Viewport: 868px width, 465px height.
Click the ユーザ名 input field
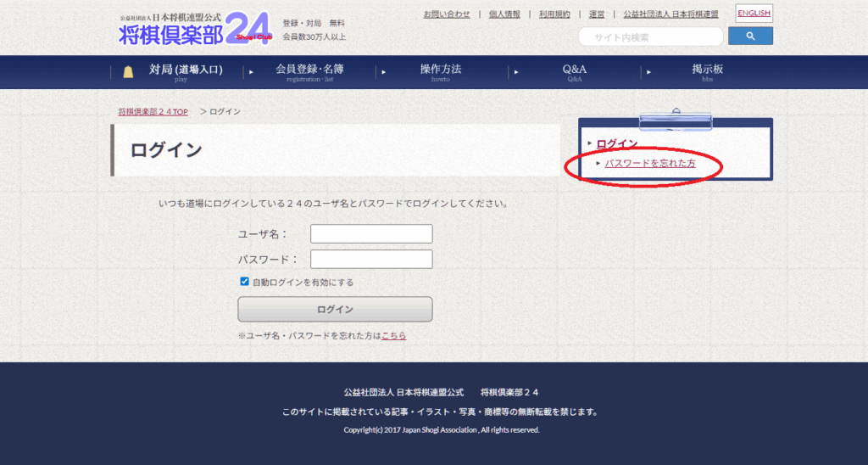[371, 234]
